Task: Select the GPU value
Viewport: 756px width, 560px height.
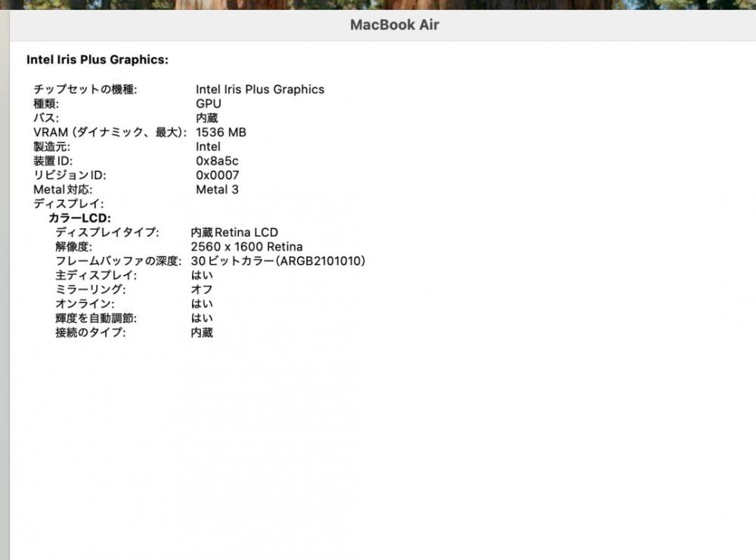Action: (209, 104)
